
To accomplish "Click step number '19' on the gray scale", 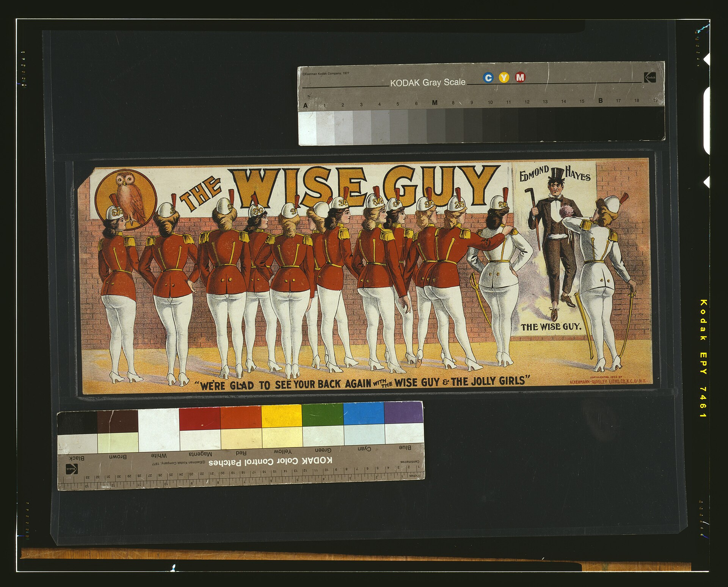I will click(x=655, y=100).
